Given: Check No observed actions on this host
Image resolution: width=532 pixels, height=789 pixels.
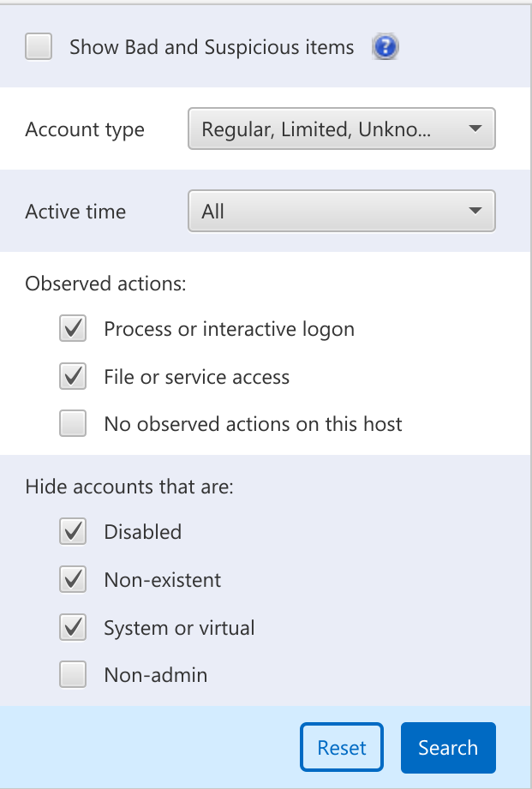Looking at the screenshot, I should coord(73,423).
